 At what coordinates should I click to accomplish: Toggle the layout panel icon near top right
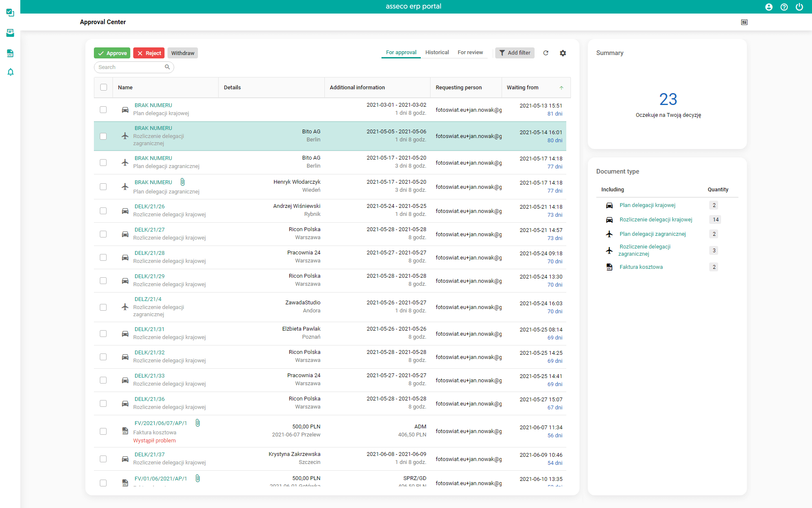pyautogui.click(x=744, y=22)
